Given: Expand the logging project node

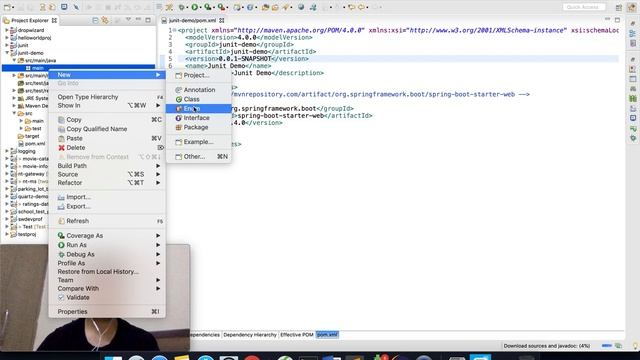Looking at the screenshot, I should pos(7,151).
